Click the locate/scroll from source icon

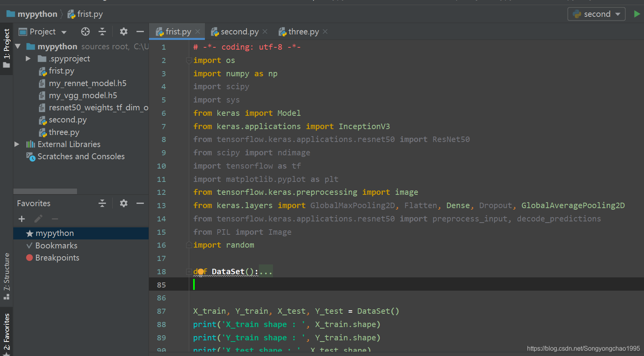pos(85,32)
